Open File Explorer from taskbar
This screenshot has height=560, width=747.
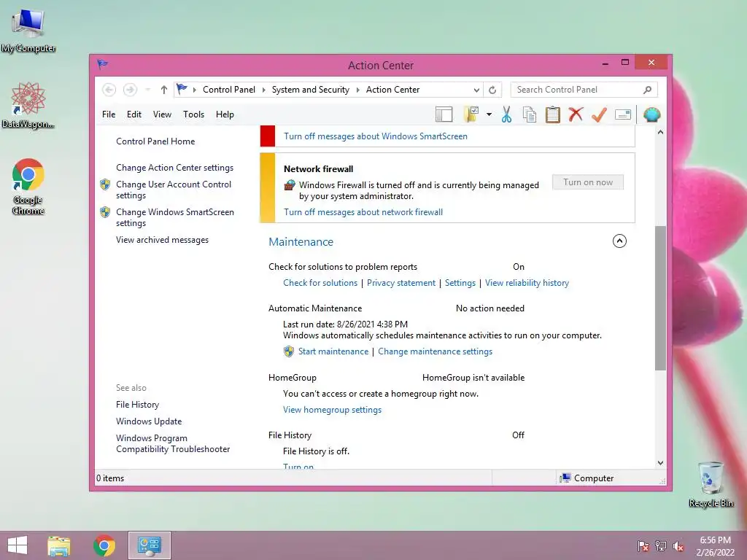59,545
